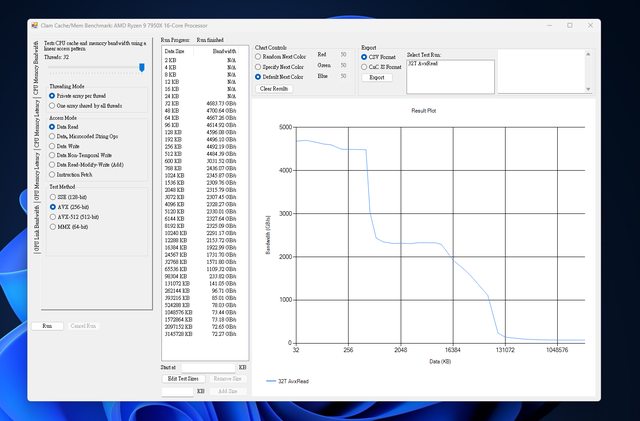Open the GPU Link Bandwidth tab
This screenshot has height=421, width=640.
38,228
